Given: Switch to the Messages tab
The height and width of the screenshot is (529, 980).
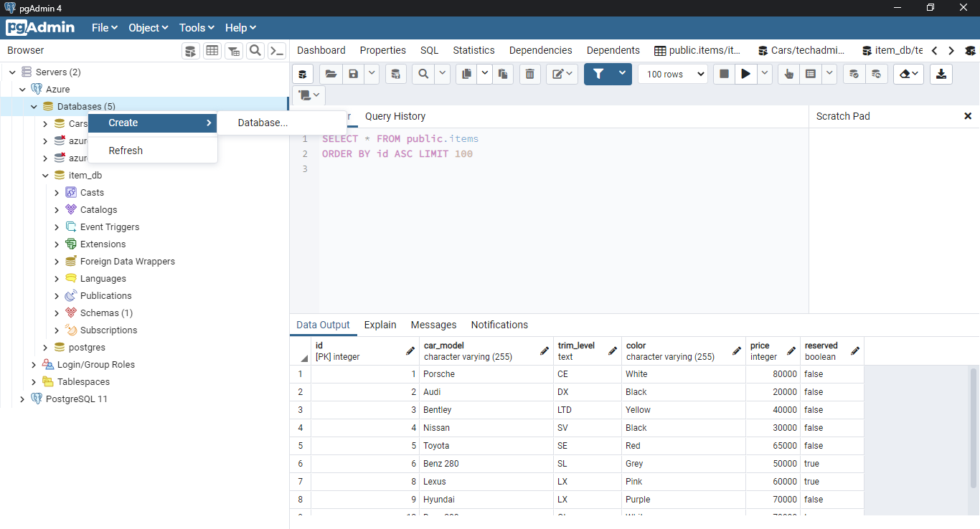Looking at the screenshot, I should tap(433, 325).
